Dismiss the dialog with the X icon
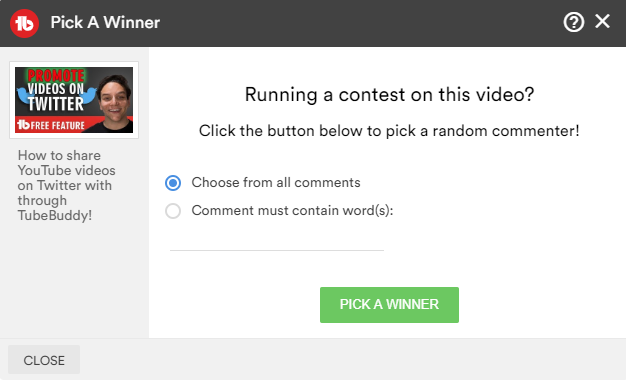 (602, 21)
